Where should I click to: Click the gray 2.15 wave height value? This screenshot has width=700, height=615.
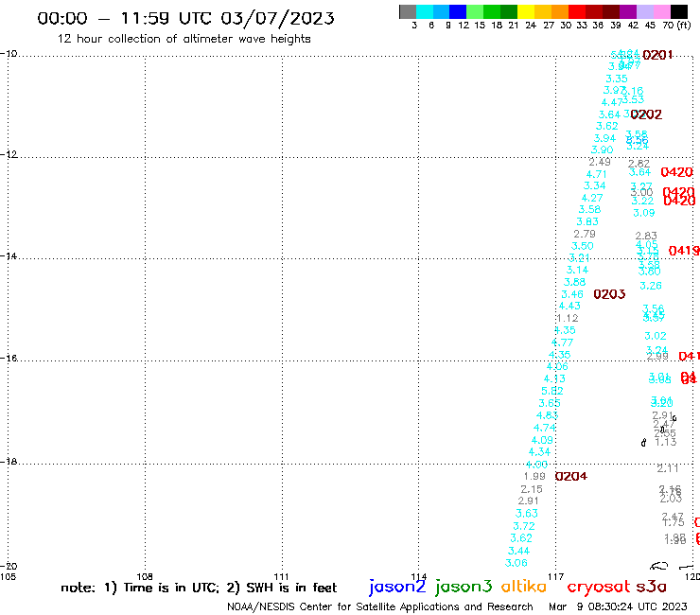(532, 489)
